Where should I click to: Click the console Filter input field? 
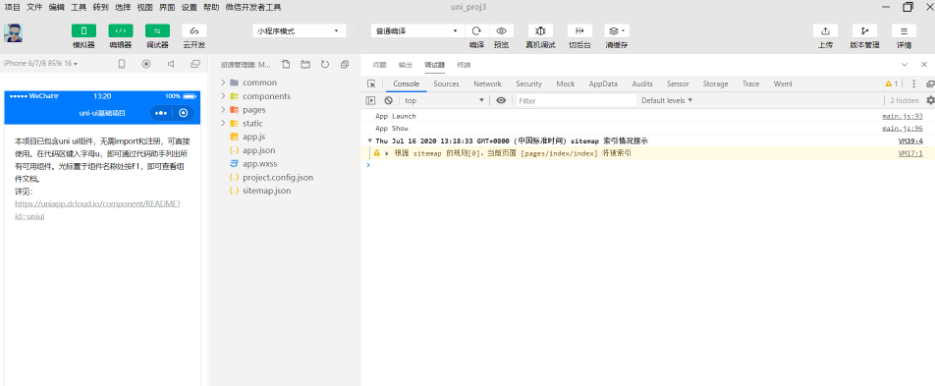[x=576, y=101]
